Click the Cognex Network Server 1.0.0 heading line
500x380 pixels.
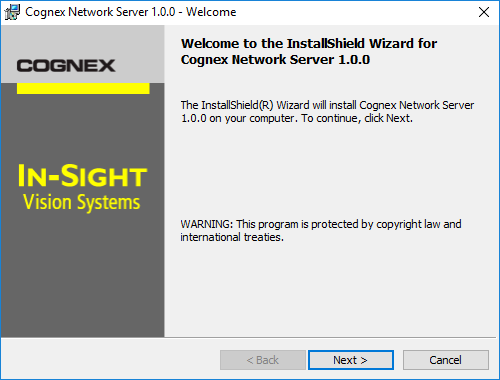[275, 60]
